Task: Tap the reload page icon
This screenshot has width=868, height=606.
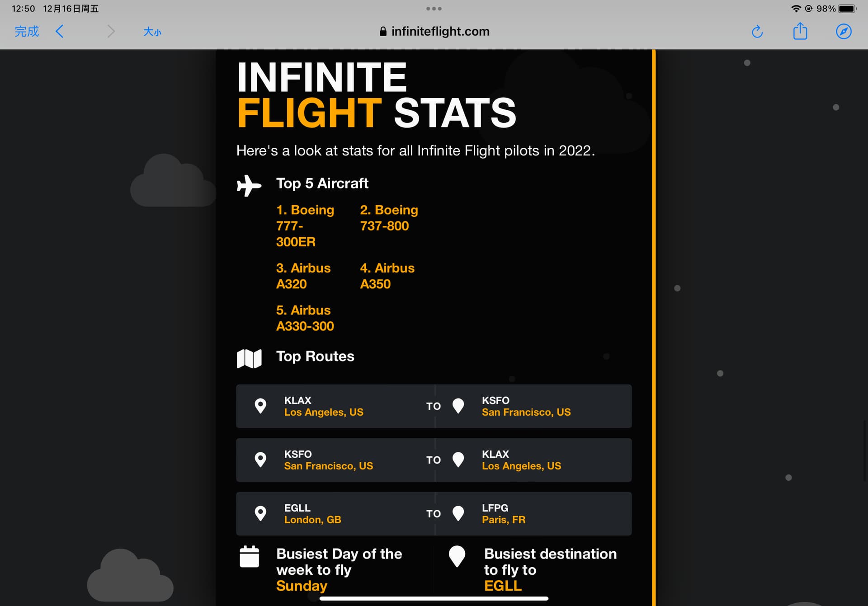Action: 757,32
